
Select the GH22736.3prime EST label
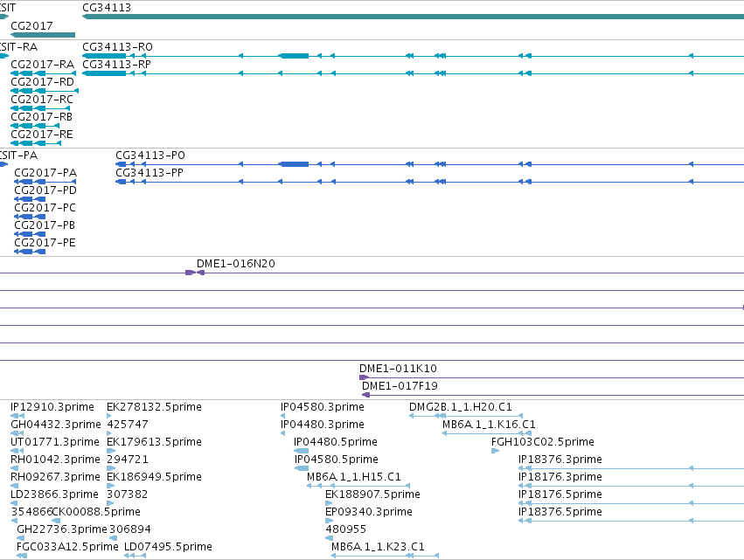coord(62,530)
